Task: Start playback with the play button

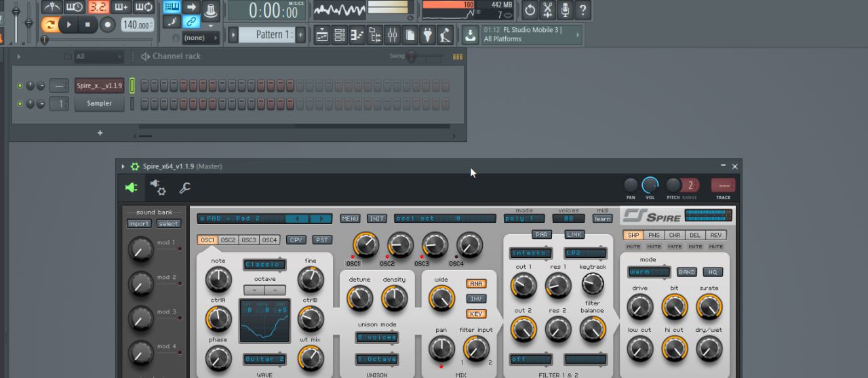Action: [x=68, y=24]
